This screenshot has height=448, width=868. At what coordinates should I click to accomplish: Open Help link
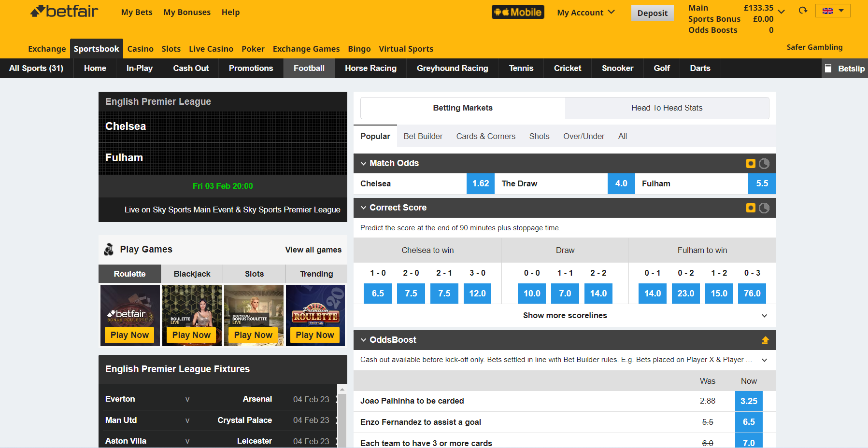pos(230,13)
